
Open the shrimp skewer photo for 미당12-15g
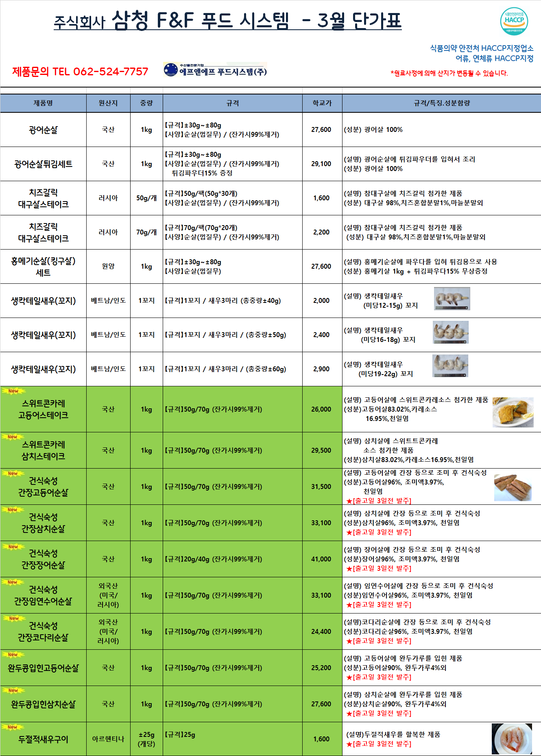click(452, 298)
